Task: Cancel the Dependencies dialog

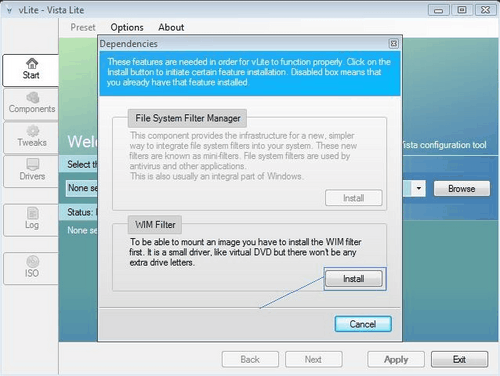Action: [x=363, y=324]
